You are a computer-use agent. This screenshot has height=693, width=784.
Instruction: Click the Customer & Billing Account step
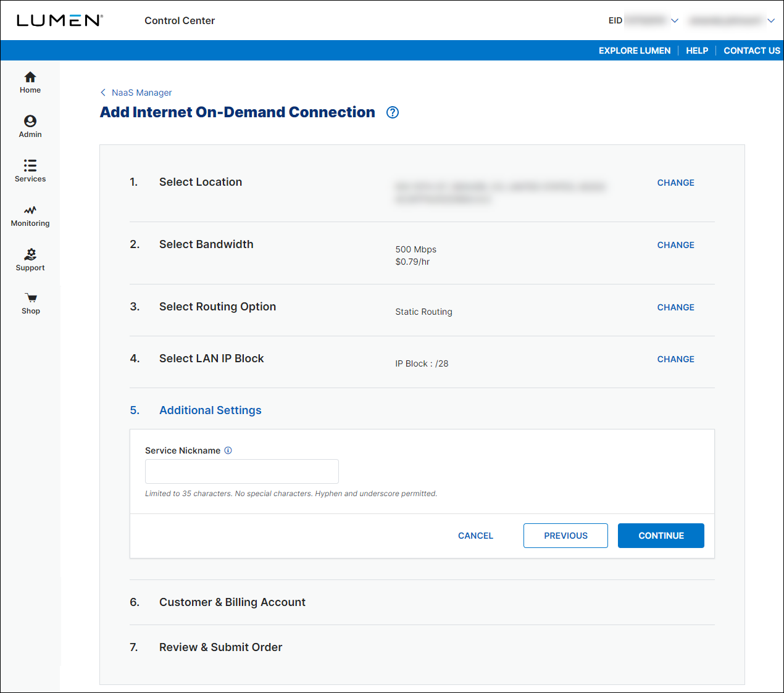point(232,602)
